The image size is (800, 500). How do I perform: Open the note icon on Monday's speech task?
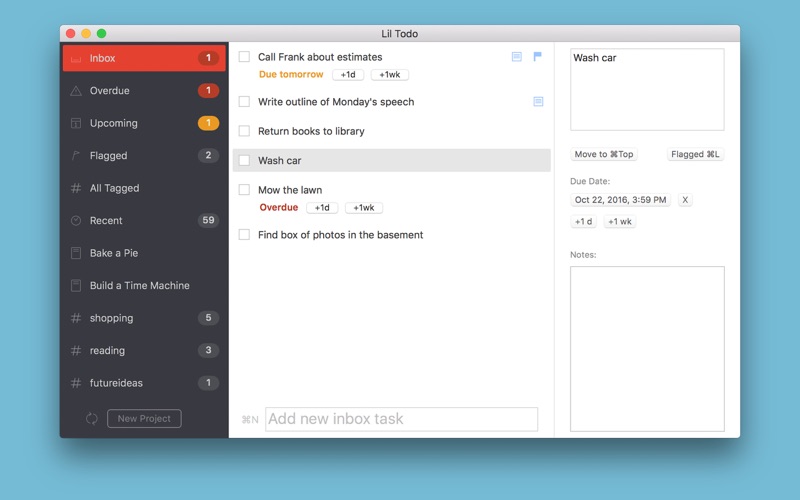(x=538, y=102)
